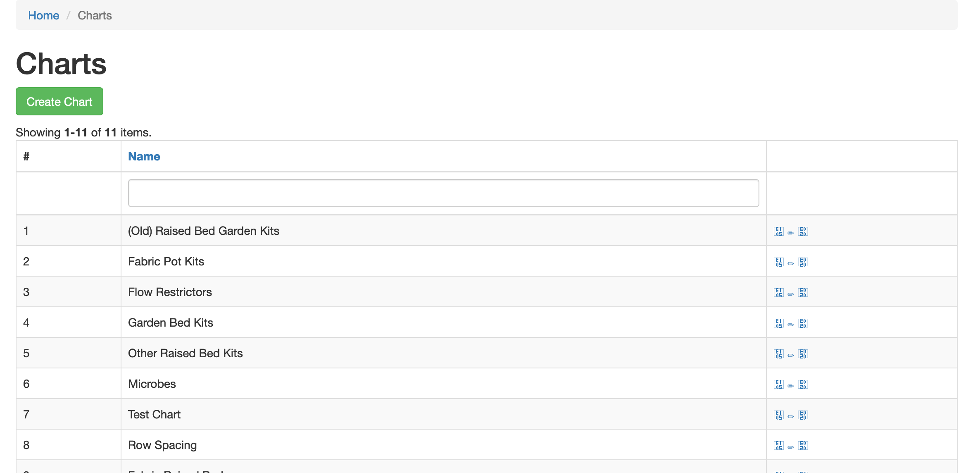Open the view icon for (Old) Raised Bed Garden Kits
Image resolution: width=980 pixels, height=473 pixels.
(x=778, y=231)
